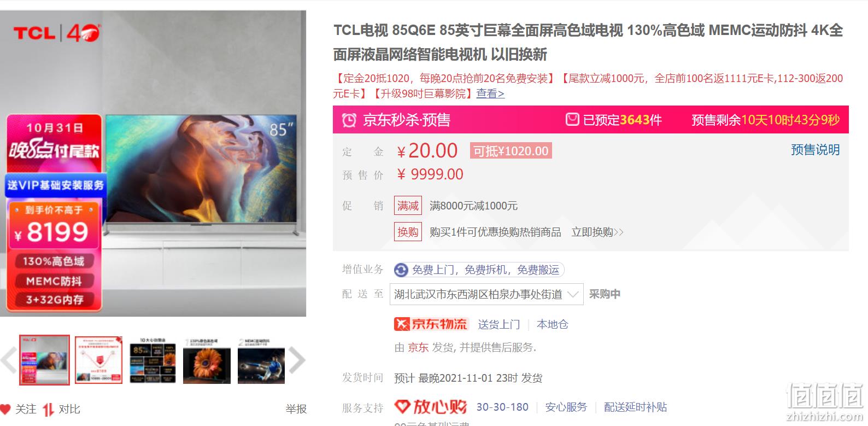
Task: Click the 免费上门 service icon
Action: point(401,270)
